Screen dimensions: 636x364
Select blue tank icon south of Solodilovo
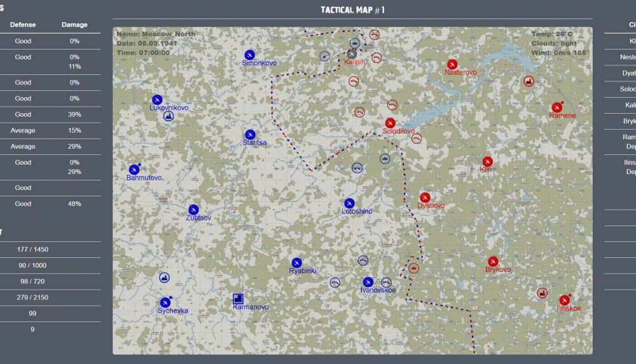tap(385, 159)
